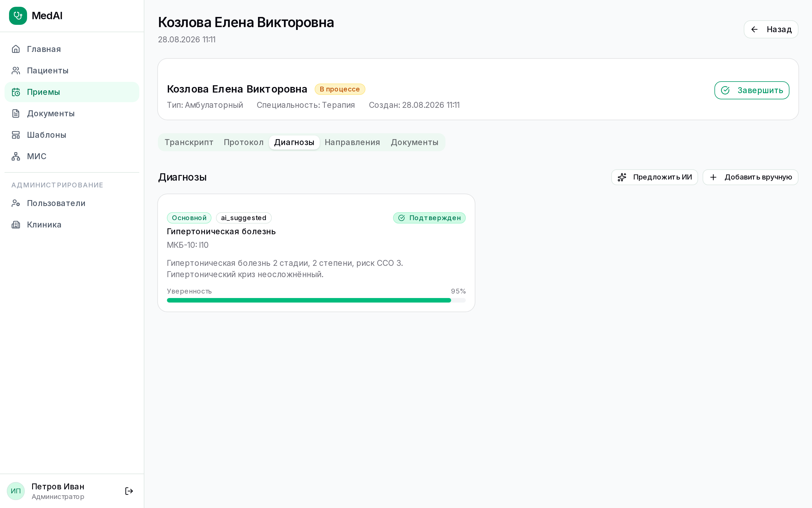The width and height of the screenshot is (812, 508).
Task: Click the check icon in Подтвержден badge
Action: point(401,218)
